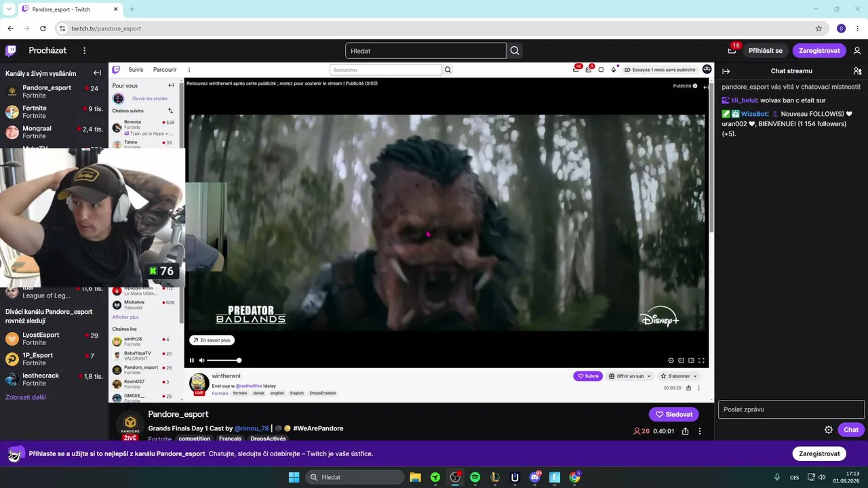Select the competition stream tag

pyautogui.click(x=195, y=439)
